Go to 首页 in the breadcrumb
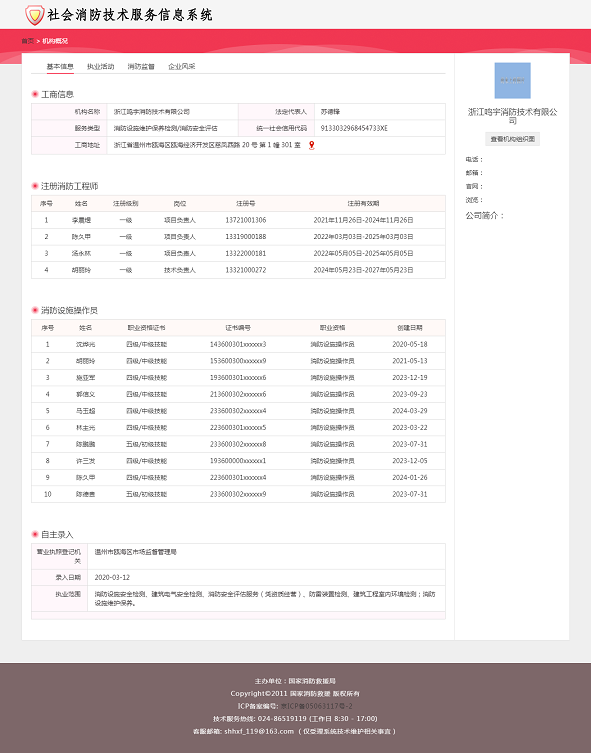Viewport: 591px width, 753px height. pyautogui.click(x=27, y=41)
